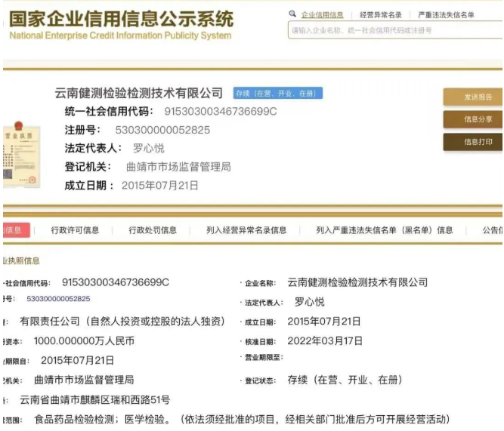
Task: Select the 严重违法失信名单 search tab
Action: tap(446, 15)
